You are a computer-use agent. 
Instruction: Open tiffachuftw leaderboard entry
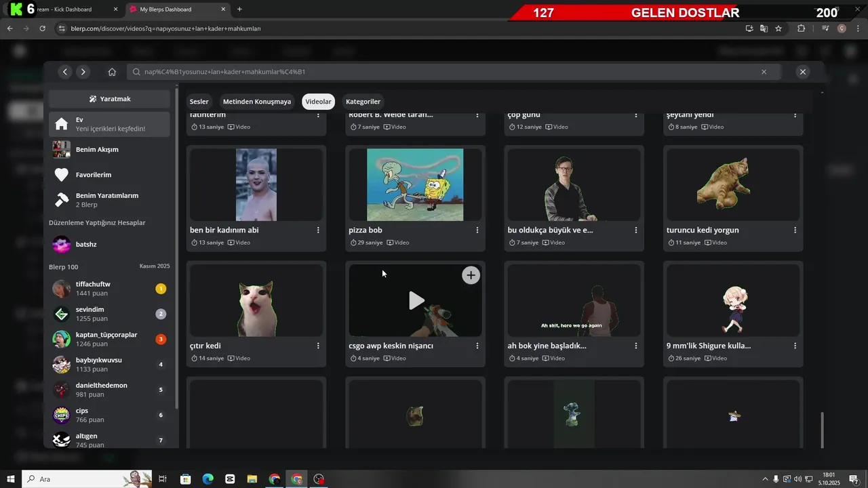pyautogui.click(x=109, y=289)
